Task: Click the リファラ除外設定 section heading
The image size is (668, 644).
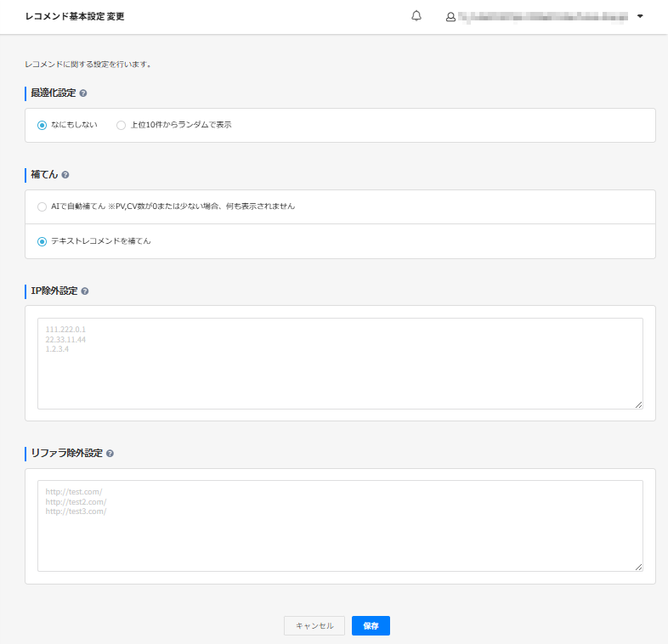Action: [67, 453]
